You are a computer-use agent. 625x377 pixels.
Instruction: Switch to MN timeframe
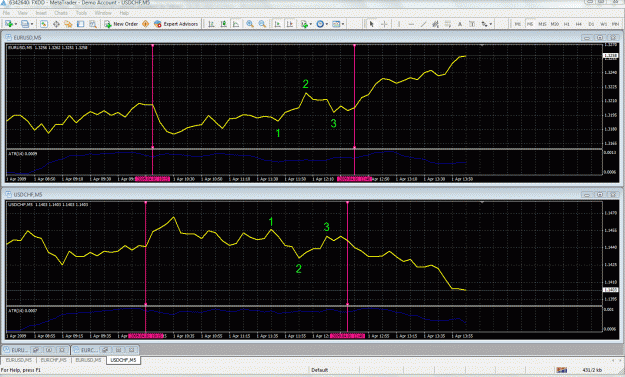click(615, 24)
